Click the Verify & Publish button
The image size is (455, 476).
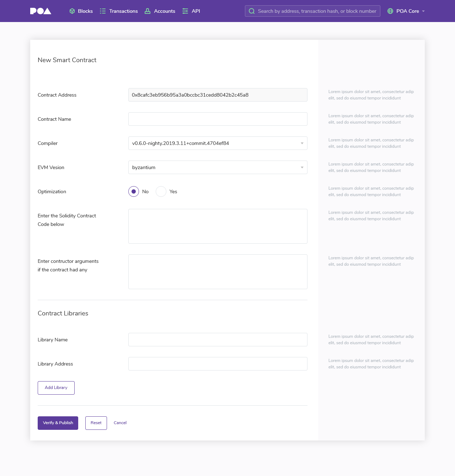tap(58, 423)
